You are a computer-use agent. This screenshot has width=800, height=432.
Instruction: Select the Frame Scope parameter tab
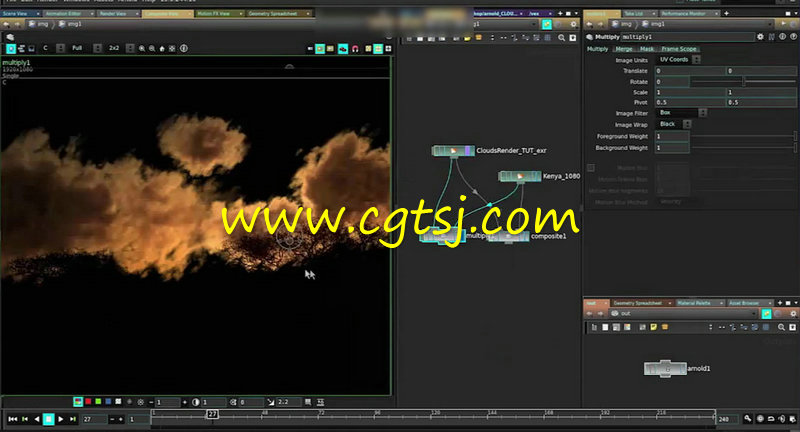pos(679,49)
